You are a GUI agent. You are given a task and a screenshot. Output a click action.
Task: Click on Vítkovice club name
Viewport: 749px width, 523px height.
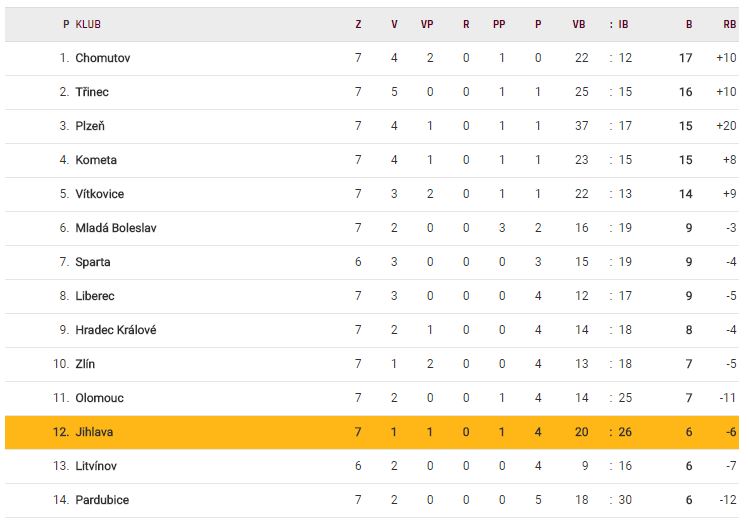(x=100, y=194)
